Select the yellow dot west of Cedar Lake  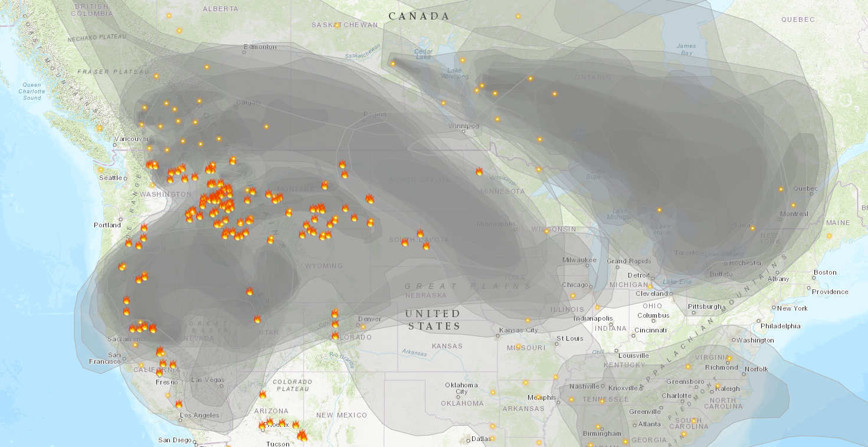tap(392, 64)
